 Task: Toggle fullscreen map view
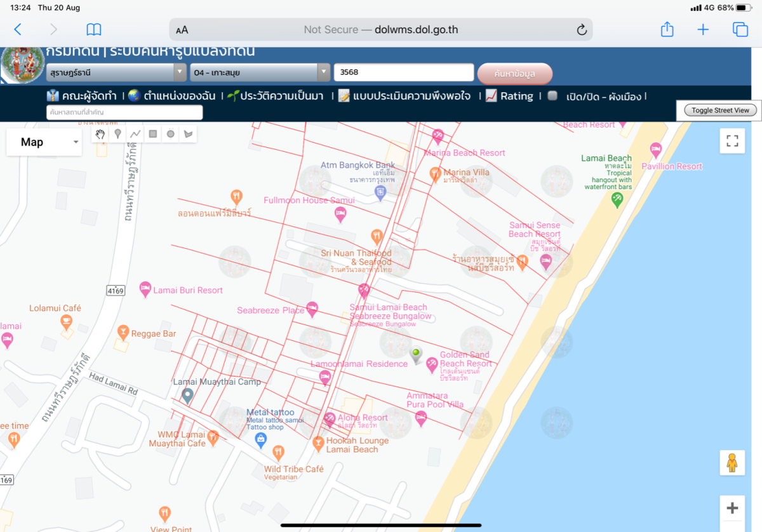(x=732, y=141)
